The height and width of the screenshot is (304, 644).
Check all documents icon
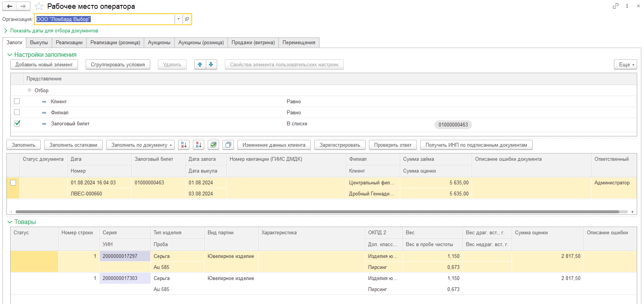(213, 145)
